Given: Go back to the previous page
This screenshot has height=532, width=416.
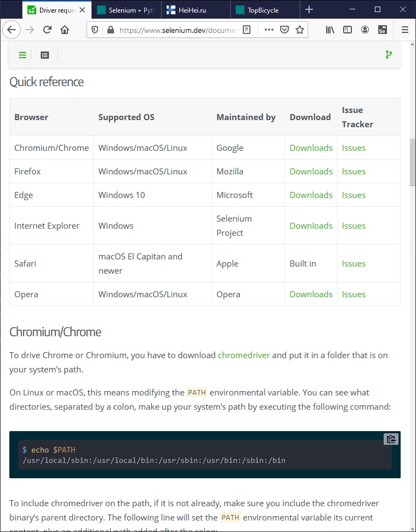Looking at the screenshot, I should pyautogui.click(x=12, y=30).
